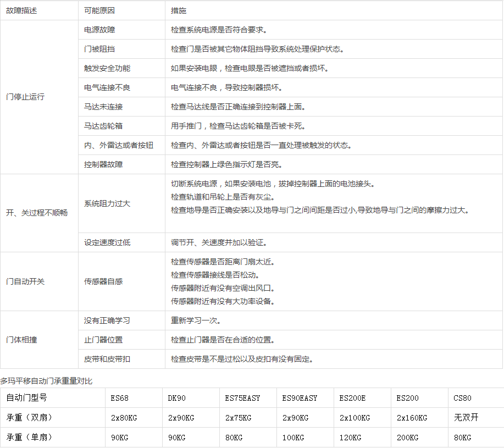Image resolution: width=504 pixels, height=448 pixels.
Task: Select the '2x160KG' load value
Action: coord(412,418)
